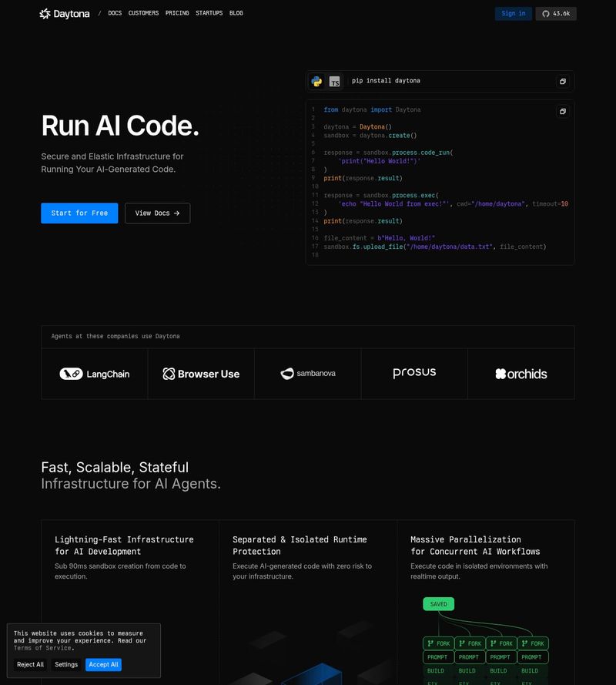
Task: Click the Browser Use logo
Action: tap(201, 374)
